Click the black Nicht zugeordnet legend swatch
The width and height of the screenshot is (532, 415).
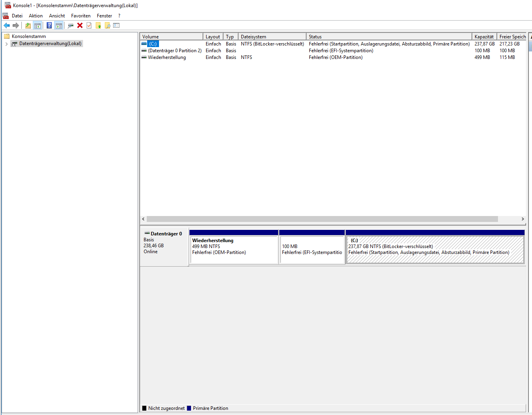tap(144, 408)
